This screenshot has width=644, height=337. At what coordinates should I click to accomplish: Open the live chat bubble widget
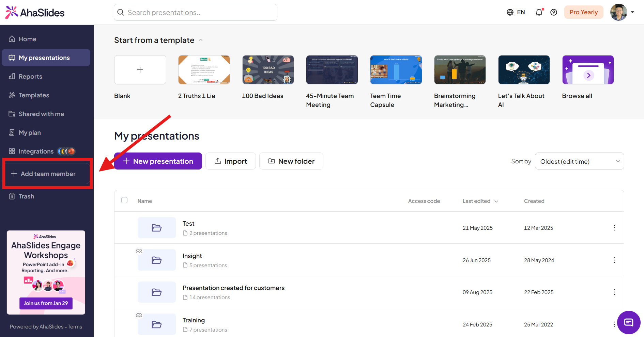pos(628,322)
